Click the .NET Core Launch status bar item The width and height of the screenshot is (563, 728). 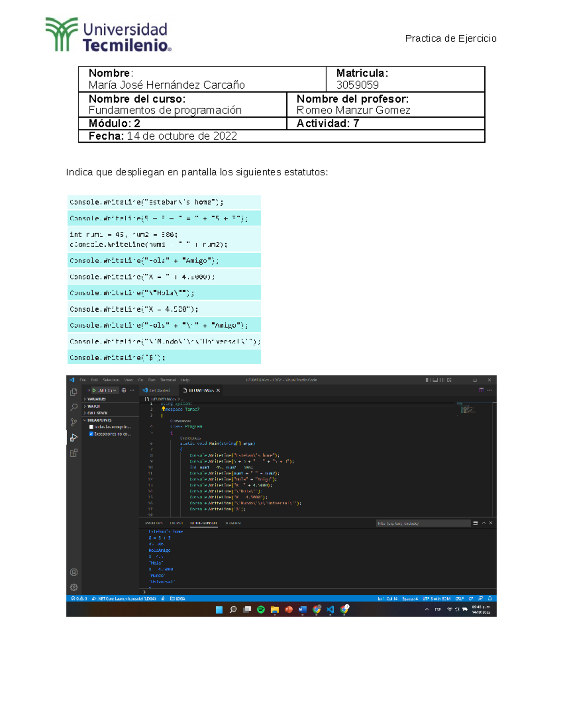pos(124,599)
